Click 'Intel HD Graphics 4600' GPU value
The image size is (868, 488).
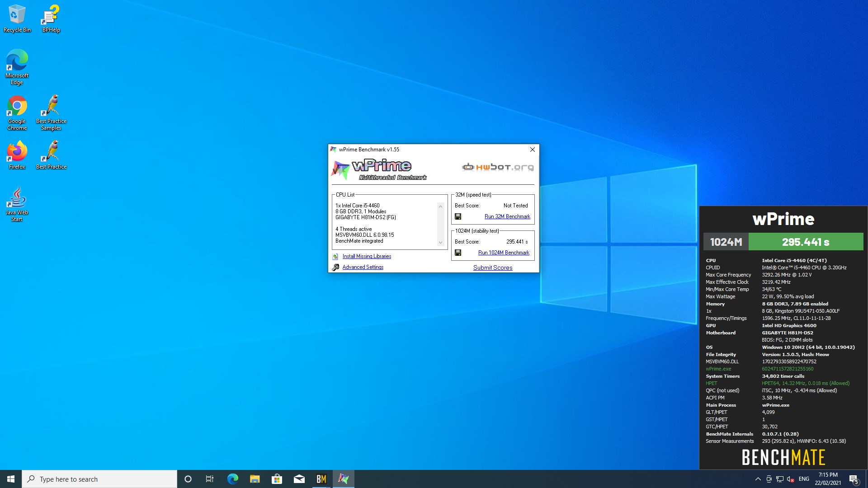[x=789, y=325]
